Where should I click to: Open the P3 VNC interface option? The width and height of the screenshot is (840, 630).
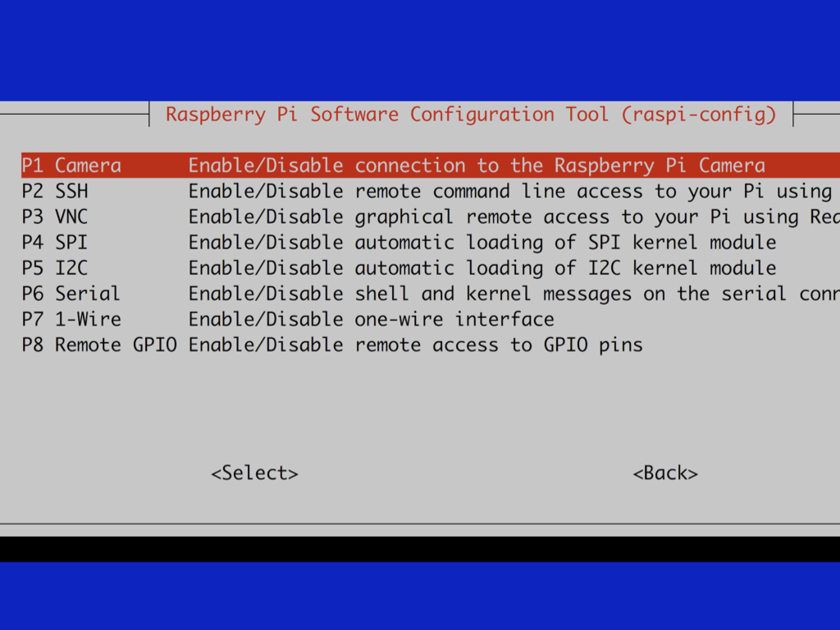[x=431, y=217]
